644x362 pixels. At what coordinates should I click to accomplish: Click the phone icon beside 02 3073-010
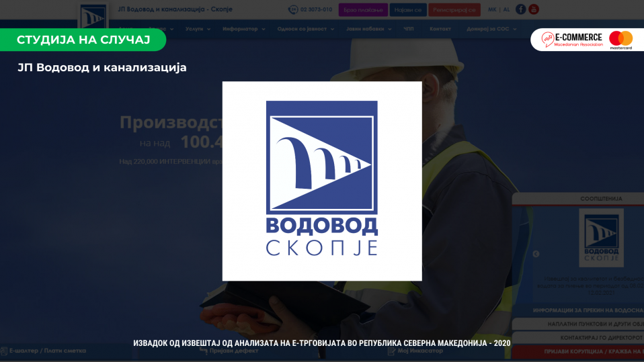292,9
